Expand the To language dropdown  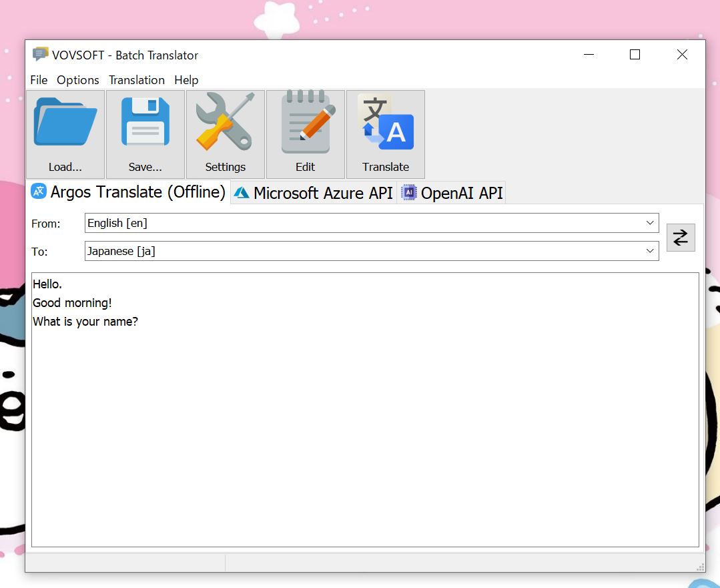(650, 251)
